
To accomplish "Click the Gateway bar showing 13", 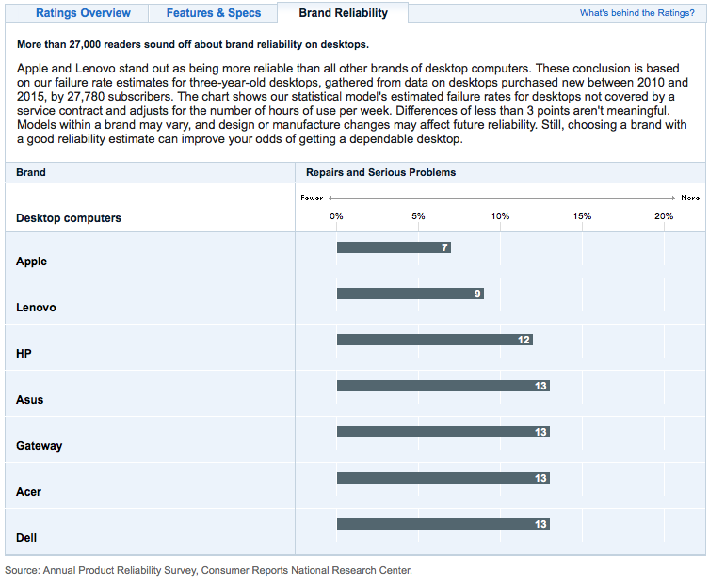I will [x=443, y=432].
